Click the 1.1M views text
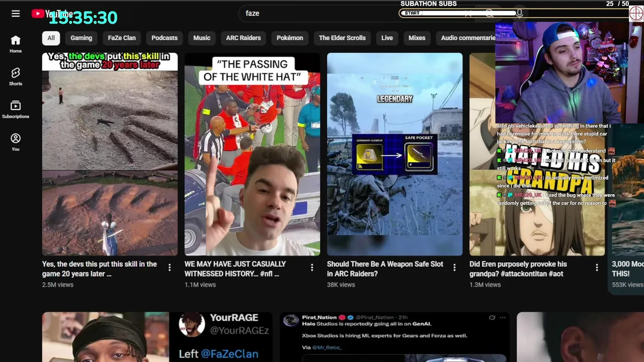The width and height of the screenshot is (644, 362). [200, 285]
